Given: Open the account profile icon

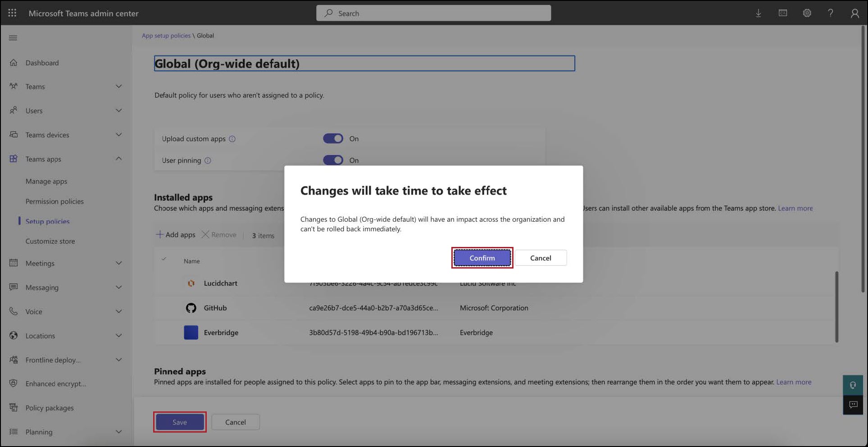Looking at the screenshot, I should (x=854, y=13).
